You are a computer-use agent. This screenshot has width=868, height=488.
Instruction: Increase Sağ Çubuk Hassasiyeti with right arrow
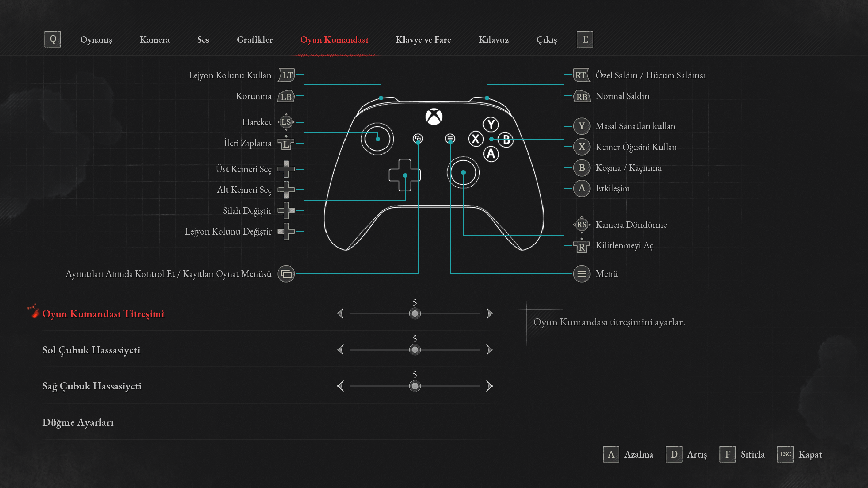(x=489, y=386)
